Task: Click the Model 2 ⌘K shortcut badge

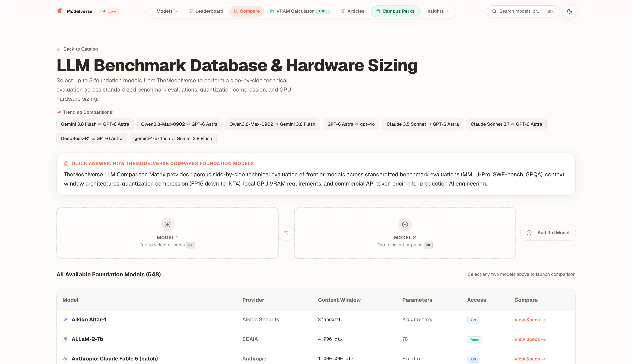Action: tap(428, 245)
